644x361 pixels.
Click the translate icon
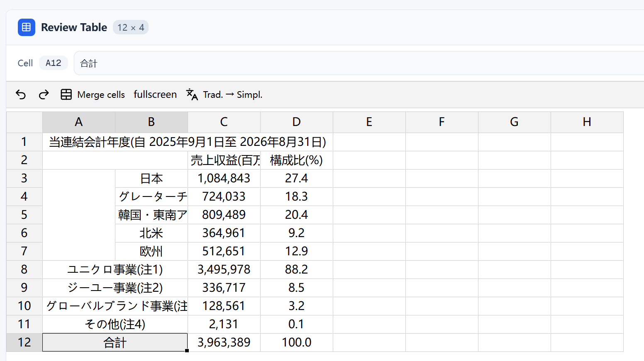[192, 94]
